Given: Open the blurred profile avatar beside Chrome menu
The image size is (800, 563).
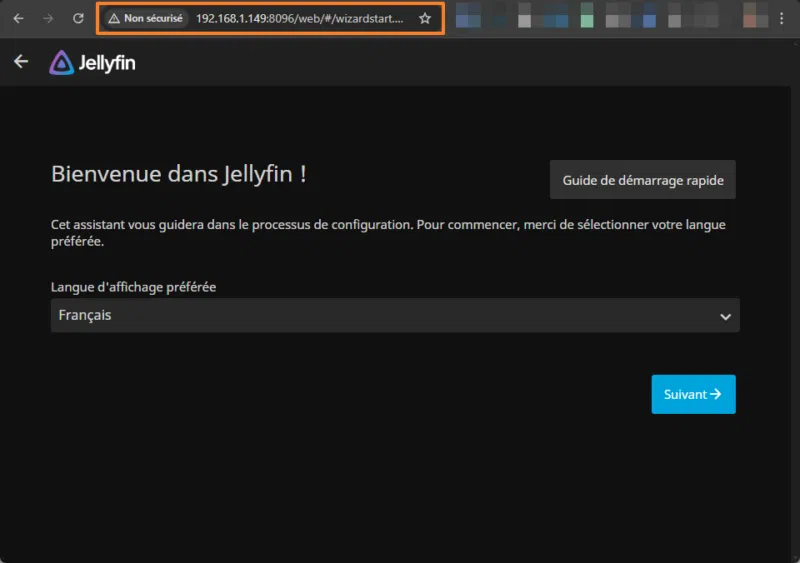Looking at the screenshot, I should coord(749,18).
